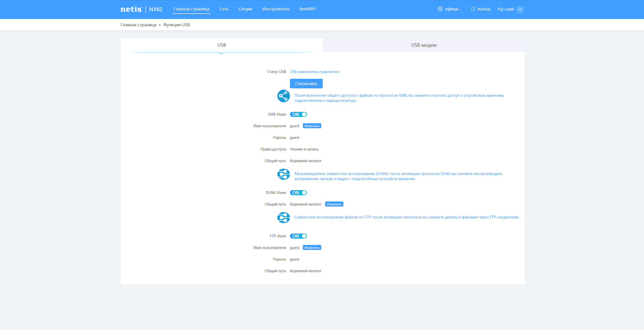Screen dimensions: 644x330
Task: Click Изменить next to DLNA Корневой каталог
Action: (x=334, y=204)
